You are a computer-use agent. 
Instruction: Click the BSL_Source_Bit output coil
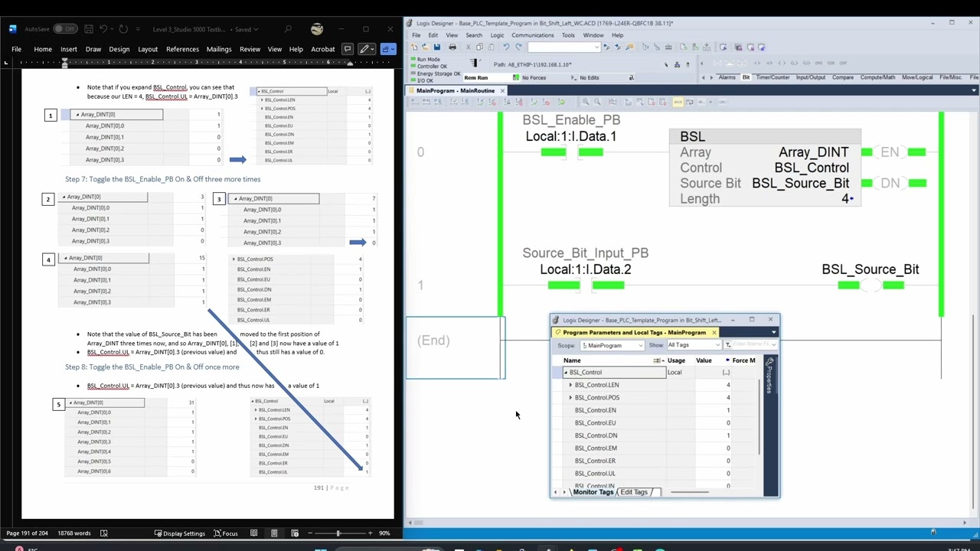871,285
